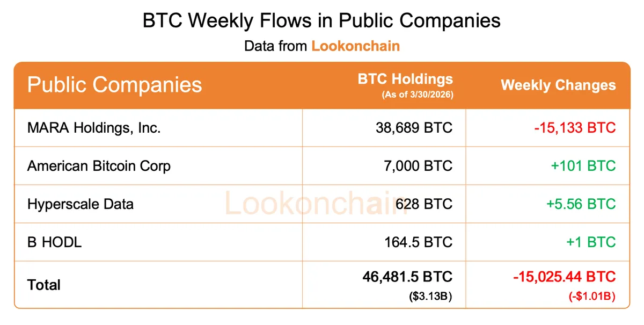644x325 pixels.
Task: Click the BTC Holdings column header
Action: 405,80
